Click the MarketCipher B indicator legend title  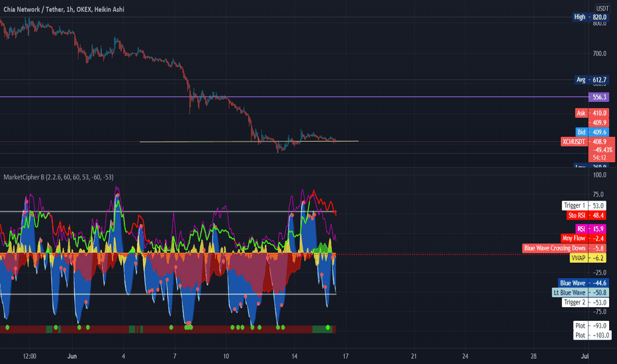click(59, 177)
